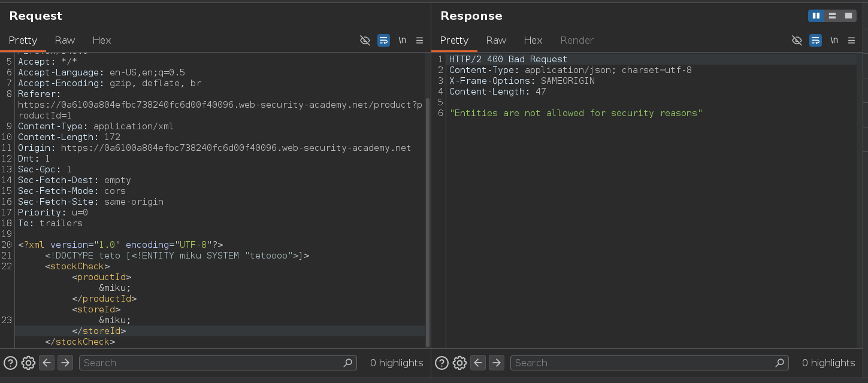The image size is (868, 383).
Task: Click the closing stockCheck tag
Action: coord(80,342)
